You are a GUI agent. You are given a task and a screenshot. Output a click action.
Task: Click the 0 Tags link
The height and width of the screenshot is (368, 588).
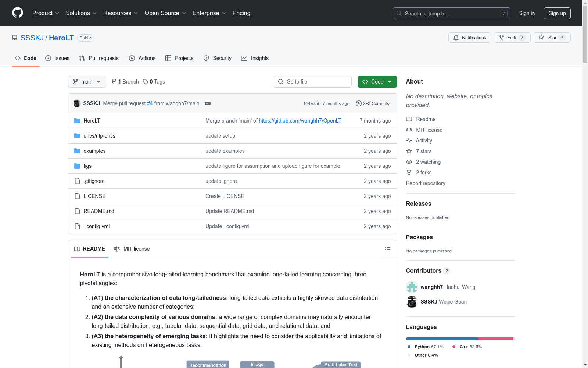click(154, 82)
